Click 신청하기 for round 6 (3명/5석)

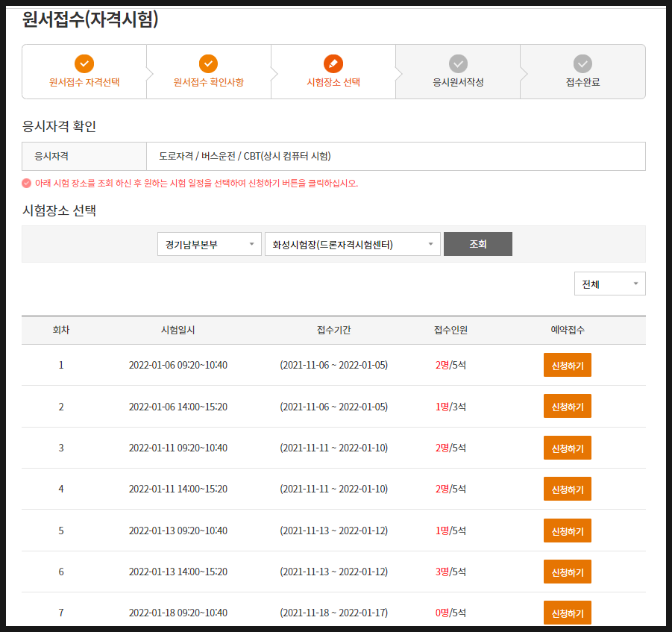pos(568,572)
